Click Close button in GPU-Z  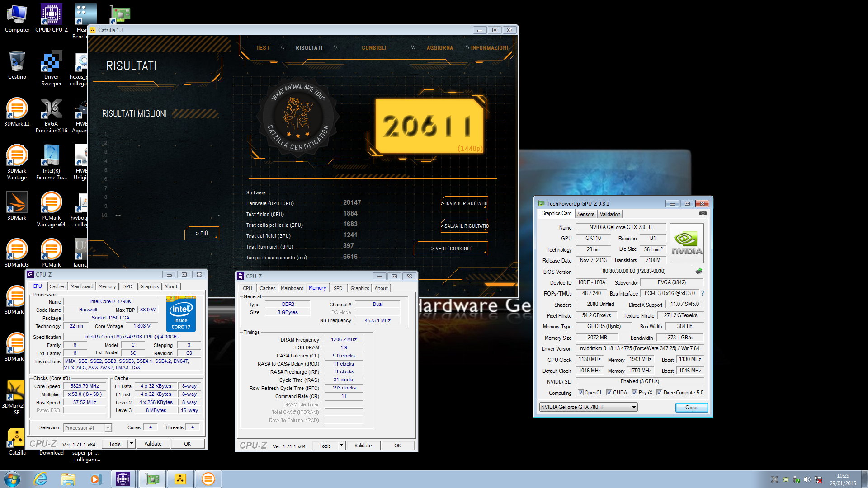point(691,408)
